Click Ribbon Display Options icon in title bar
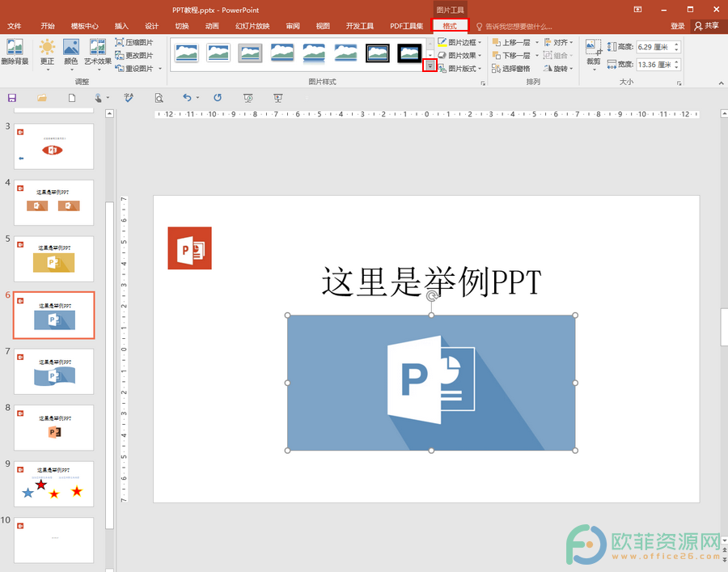Screen dimensions: 728x572 637,9
